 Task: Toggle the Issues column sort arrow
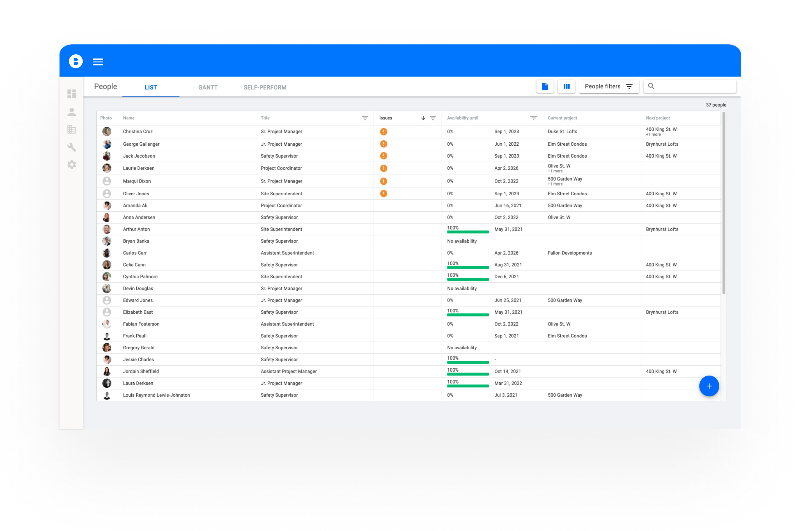click(423, 118)
